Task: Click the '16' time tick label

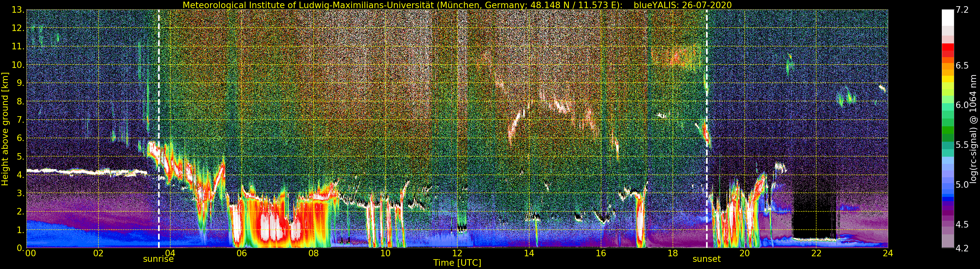Action: tap(601, 253)
